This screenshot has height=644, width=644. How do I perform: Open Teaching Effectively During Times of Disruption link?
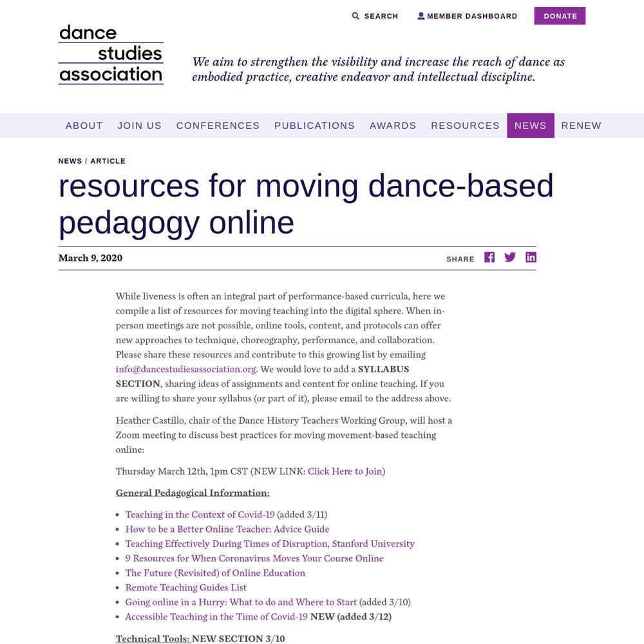[270, 544]
